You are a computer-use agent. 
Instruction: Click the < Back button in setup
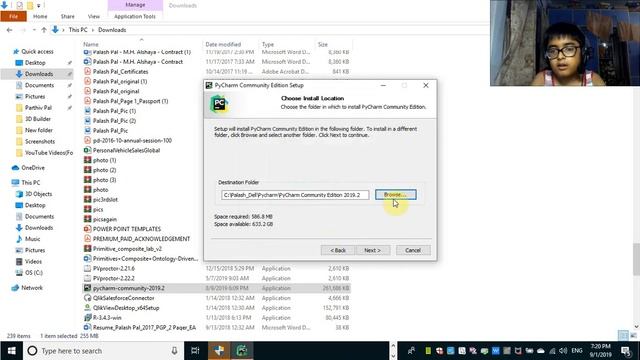(338, 250)
